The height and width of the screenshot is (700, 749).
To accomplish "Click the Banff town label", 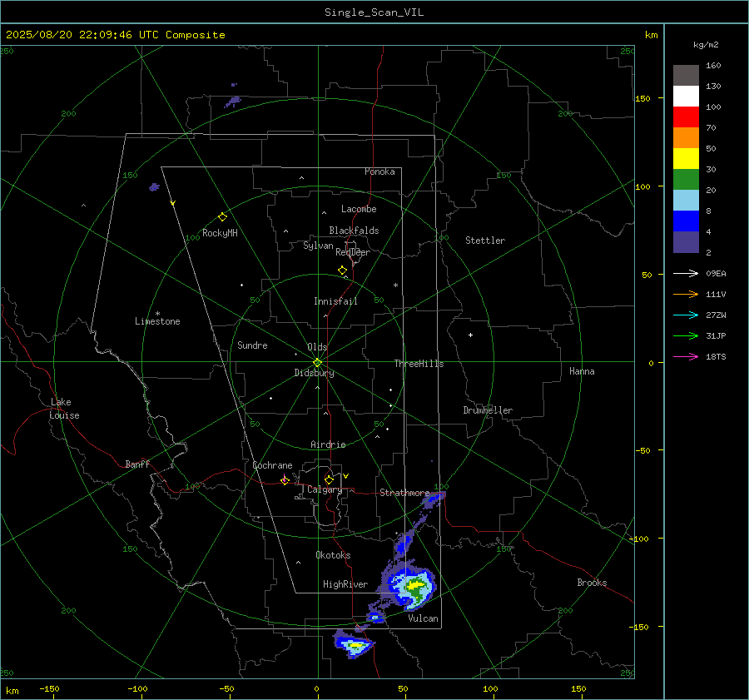I will point(137,464).
